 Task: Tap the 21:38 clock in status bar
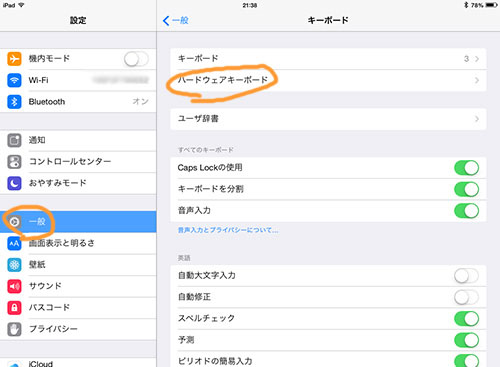250,5
